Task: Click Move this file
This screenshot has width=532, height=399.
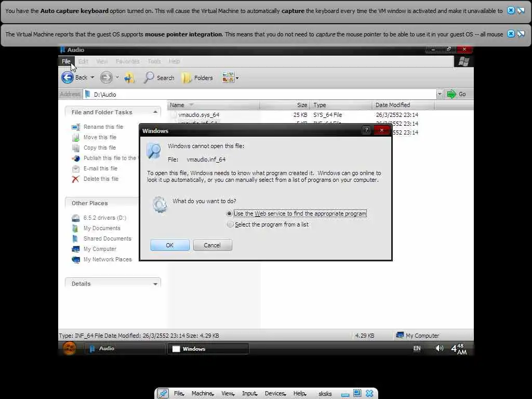Action: pyautogui.click(x=100, y=137)
